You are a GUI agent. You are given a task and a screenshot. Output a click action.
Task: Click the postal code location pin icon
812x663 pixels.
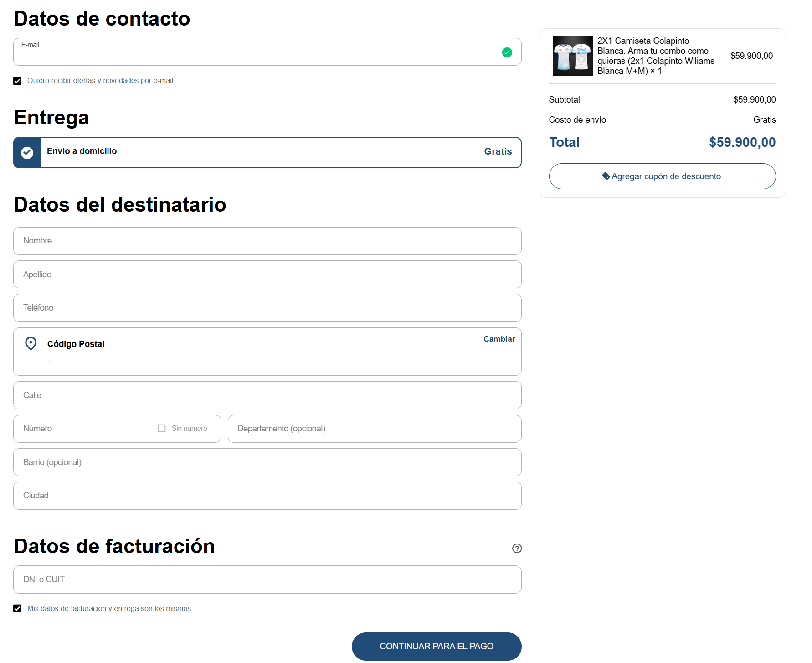(x=31, y=343)
